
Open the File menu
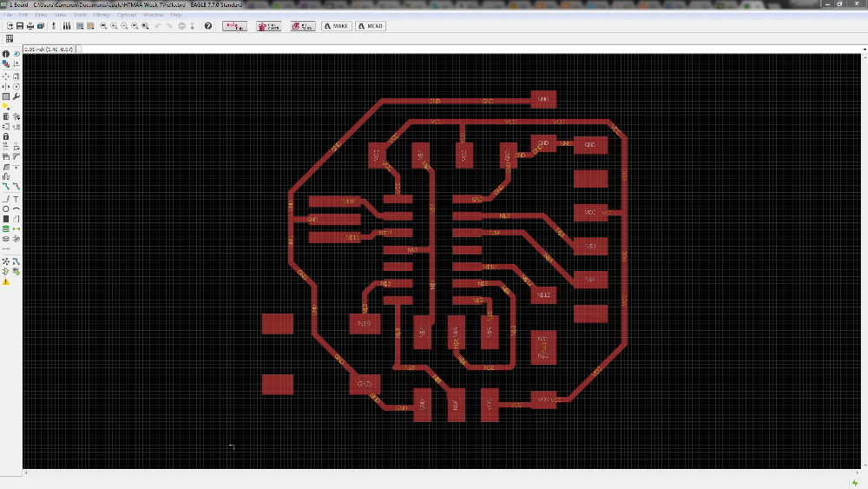coord(8,15)
